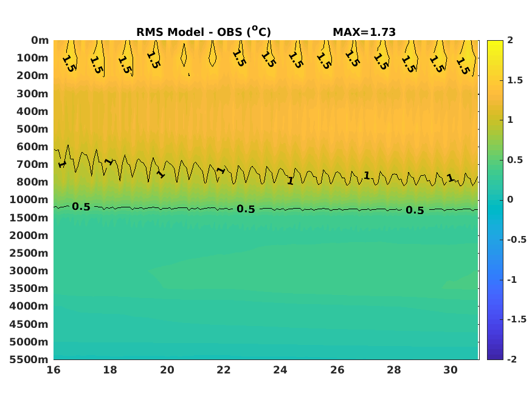Screen dimensions: 532x399
Task: Click the x-axis tick label "16"
Action: 54,369
